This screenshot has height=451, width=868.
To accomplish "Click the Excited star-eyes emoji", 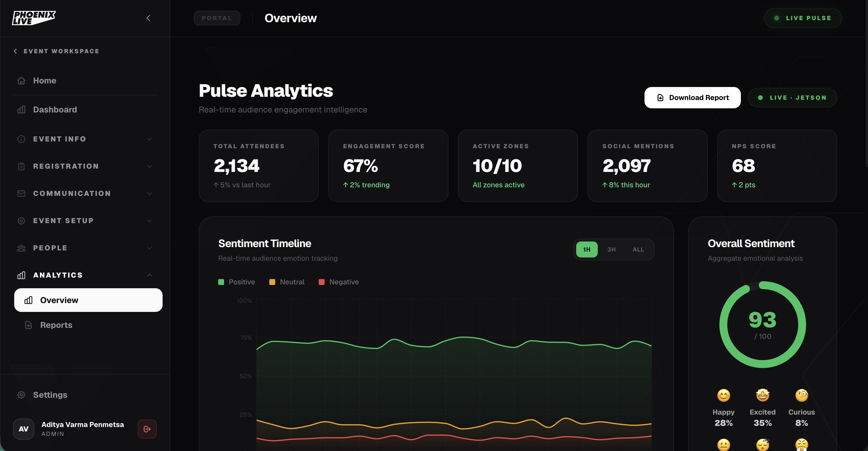I will [762, 395].
